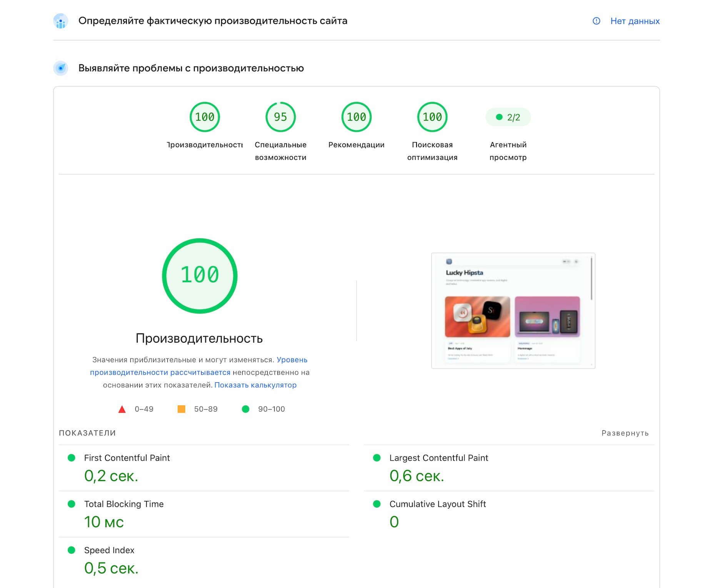Click the ПОКАЗАТЕЛИ section heading
The width and height of the screenshot is (710, 588).
(87, 433)
